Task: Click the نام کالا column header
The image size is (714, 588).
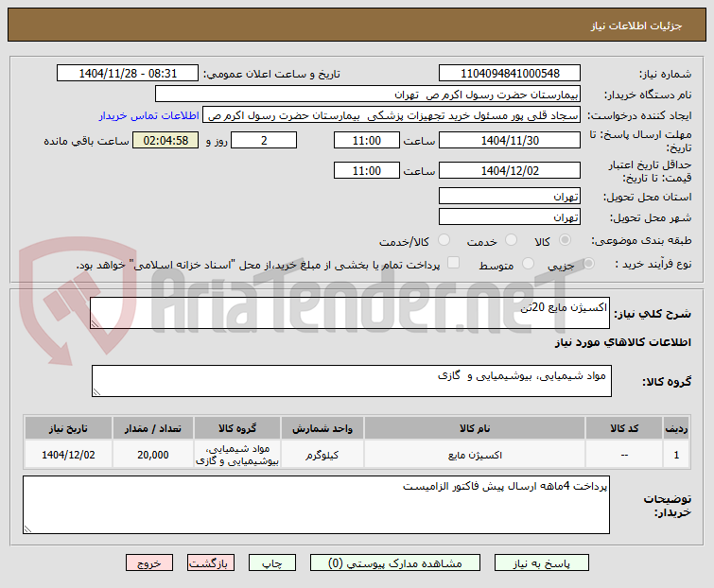Action: click(475, 428)
